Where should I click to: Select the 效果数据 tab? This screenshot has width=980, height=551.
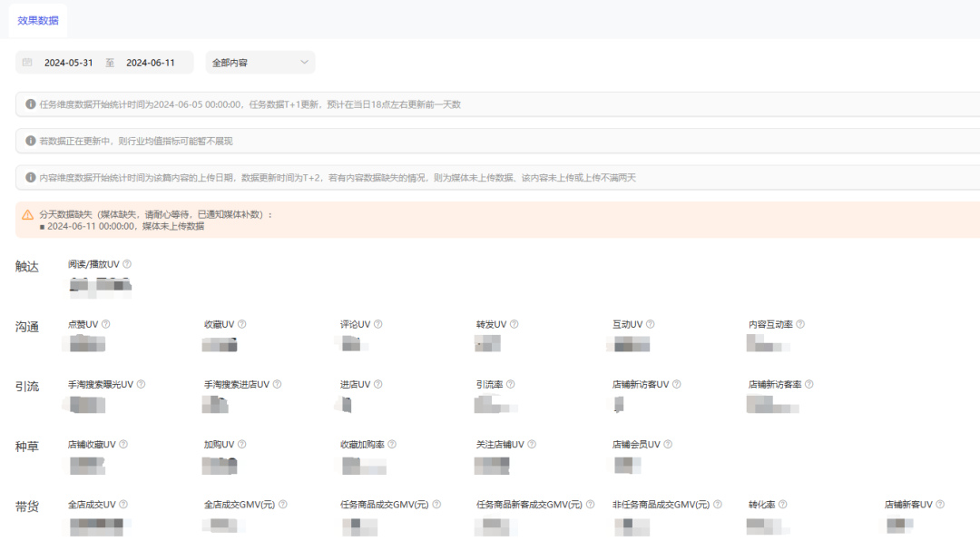[37, 20]
